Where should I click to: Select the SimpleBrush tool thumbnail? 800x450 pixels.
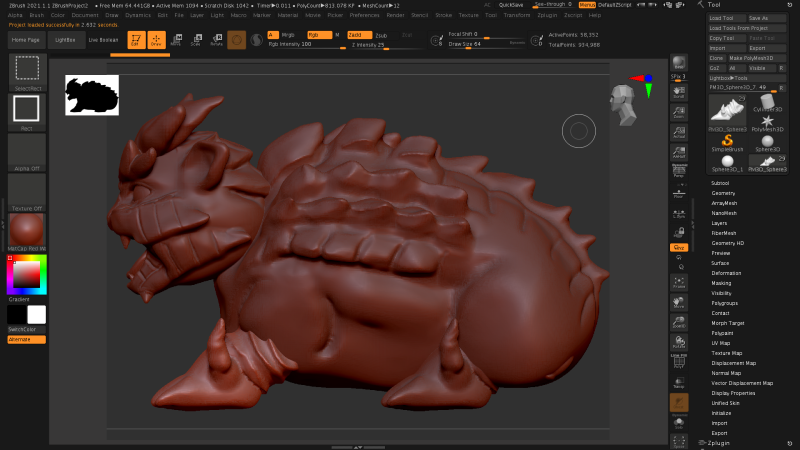pyautogui.click(x=728, y=141)
